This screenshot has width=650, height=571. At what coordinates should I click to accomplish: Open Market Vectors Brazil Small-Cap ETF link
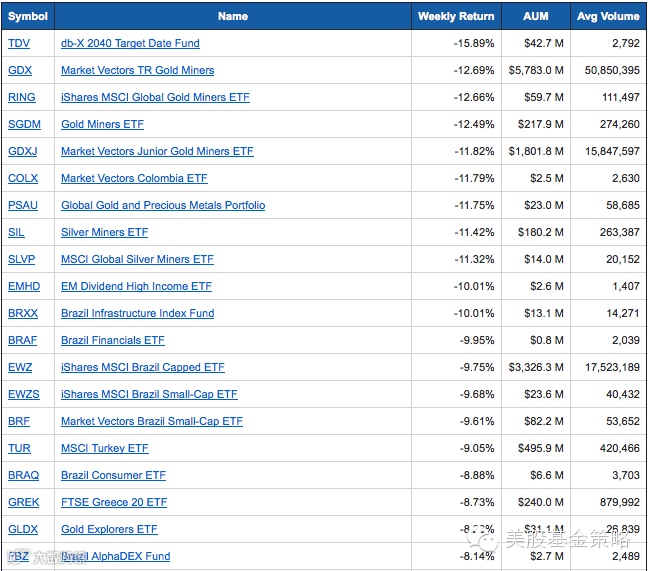(x=152, y=421)
